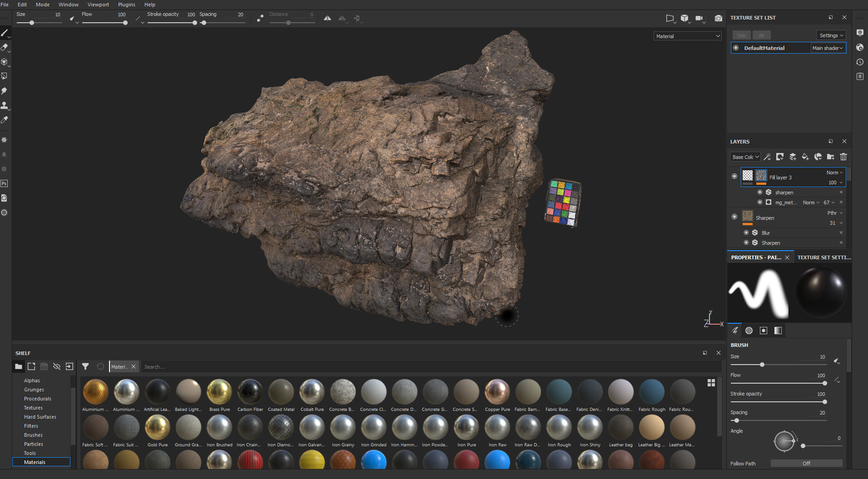Viewport: 868px width, 479px height.
Task: Add a folder in Layers
Action: point(831,157)
